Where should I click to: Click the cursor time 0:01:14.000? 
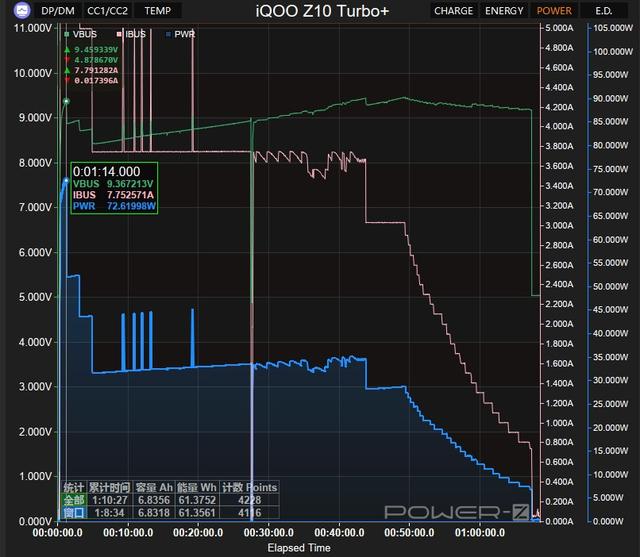(x=107, y=171)
